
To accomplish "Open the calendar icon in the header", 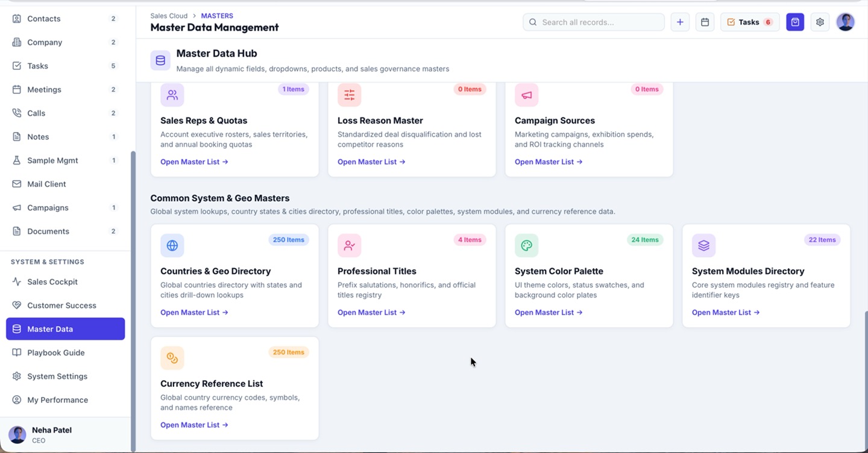I will 705,22.
